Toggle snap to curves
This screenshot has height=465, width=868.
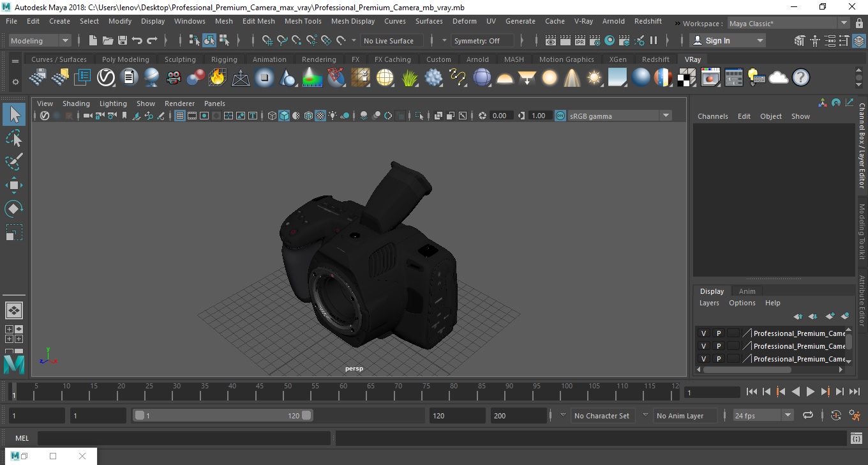282,40
